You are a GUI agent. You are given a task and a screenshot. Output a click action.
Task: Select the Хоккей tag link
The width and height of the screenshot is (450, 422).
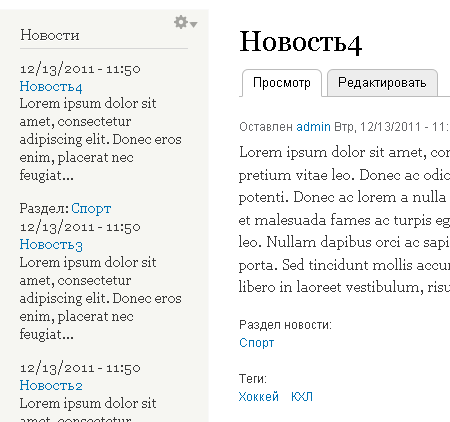259,397
